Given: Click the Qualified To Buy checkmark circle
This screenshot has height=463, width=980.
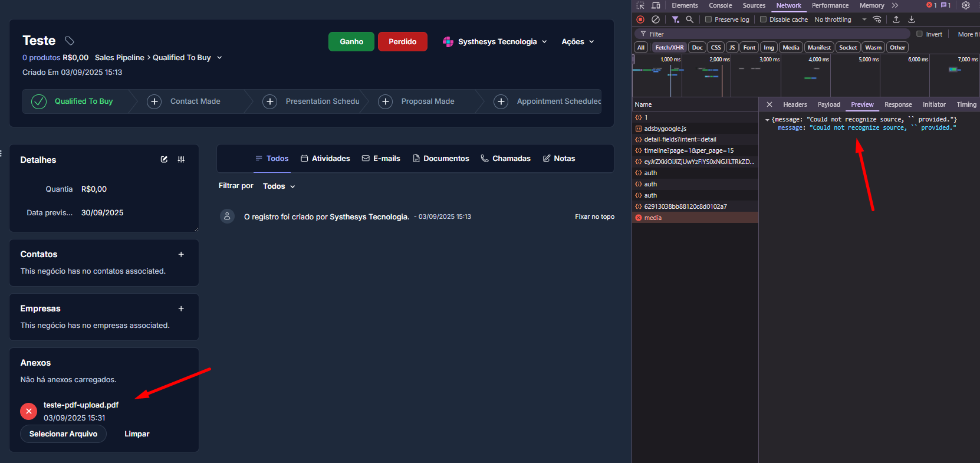Looking at the screenshot, I should [x=39, y=101].
